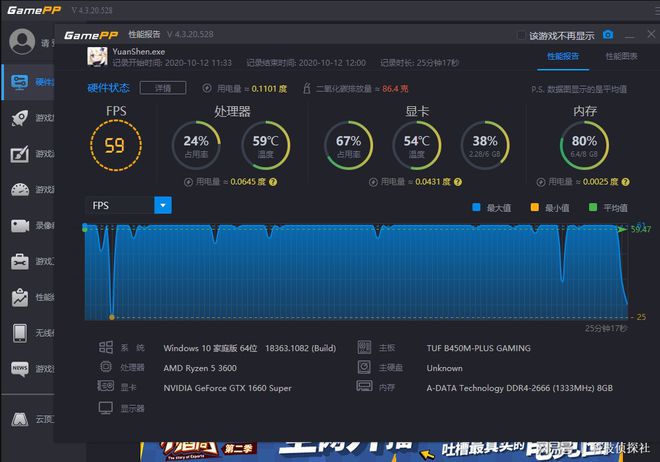Click the graphics card info icon
660x462 pixels.
pos(106,386)
